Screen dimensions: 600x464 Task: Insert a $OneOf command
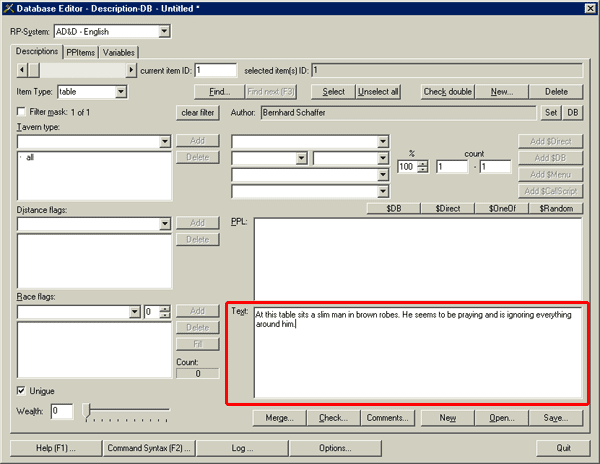point(501,208)
